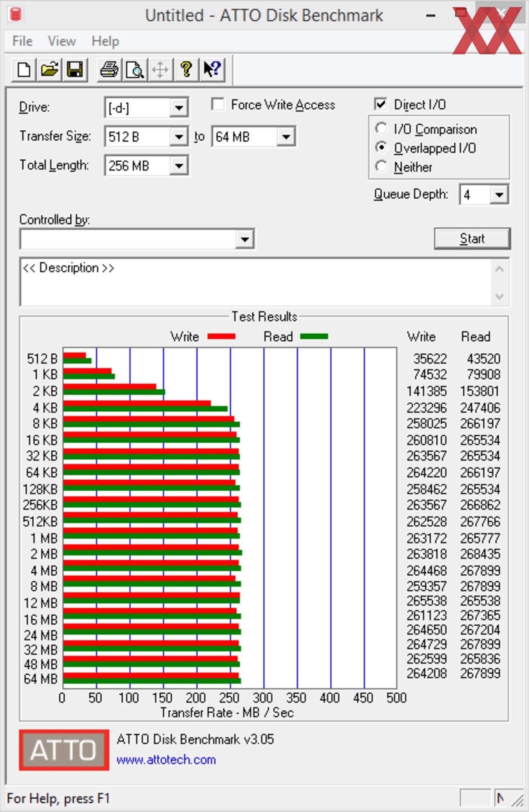Open the Total Length dropdown
The image size is (529, 812).
[179, 166]
